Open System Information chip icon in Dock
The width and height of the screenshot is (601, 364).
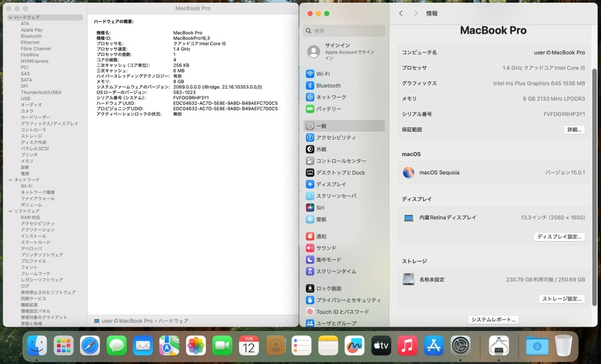tap(499, 346)
